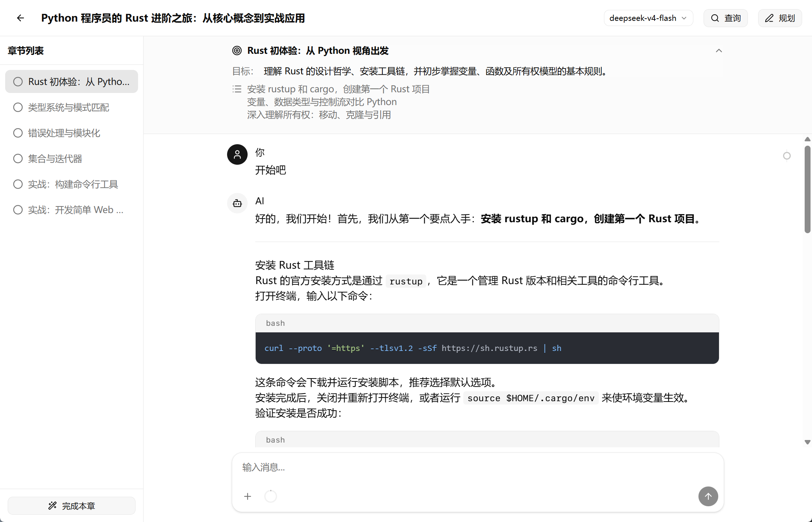
Task: Go back with the left arrow icon
Action: [21, 18]
